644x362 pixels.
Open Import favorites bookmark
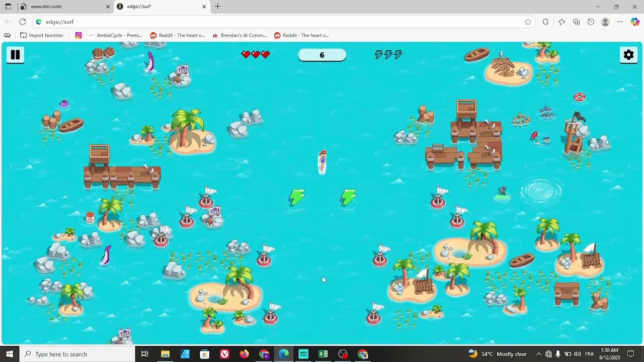pyautogui.click(x=41, y=35)
